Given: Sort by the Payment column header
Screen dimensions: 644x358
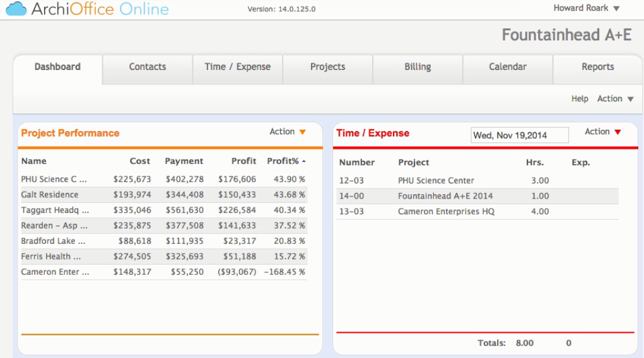Looking at the screenshot, I should tap(184, 161).
